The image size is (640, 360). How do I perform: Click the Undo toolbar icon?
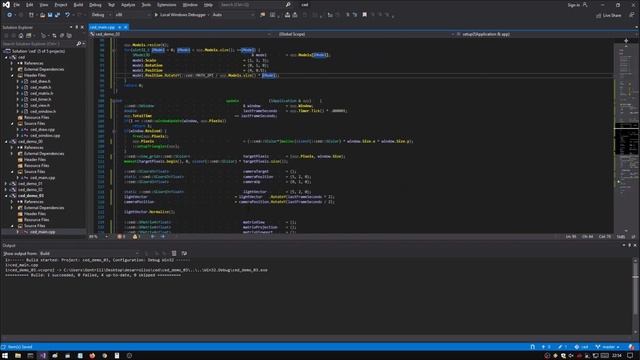[67, 15]
